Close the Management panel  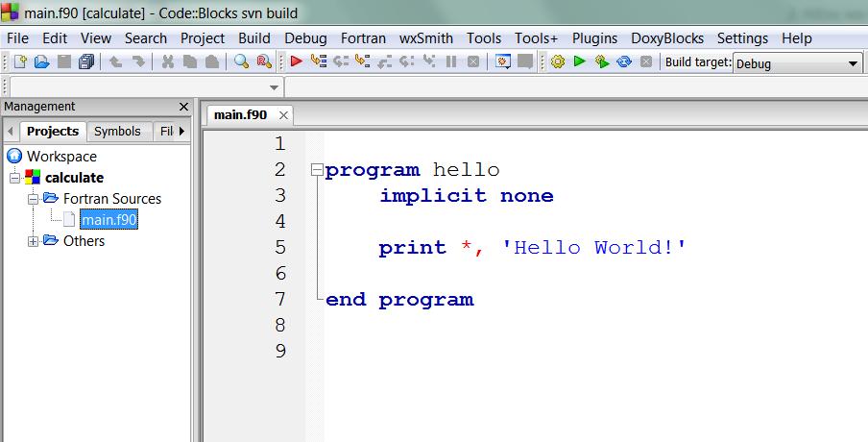pyautogui.click(x=183, y=107)
